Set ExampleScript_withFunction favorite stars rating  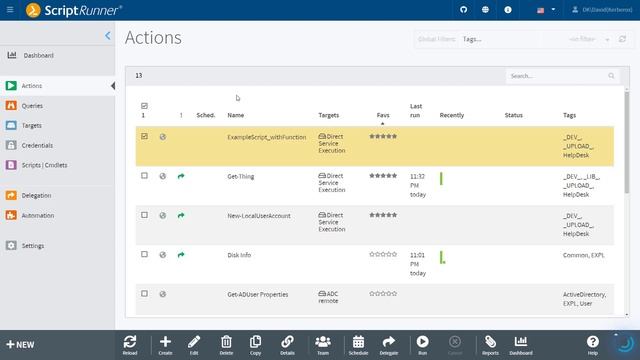coord(383,136)
